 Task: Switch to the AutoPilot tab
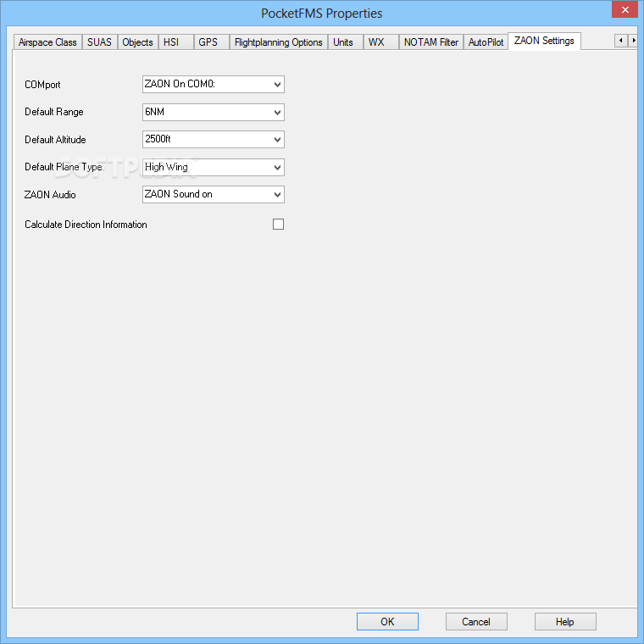486,42
